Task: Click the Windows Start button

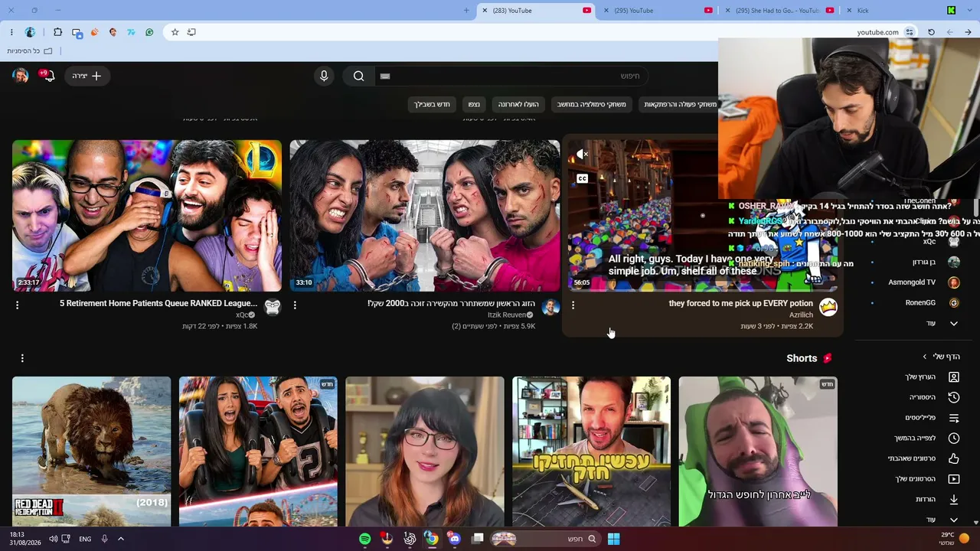Action: [613, 539]
